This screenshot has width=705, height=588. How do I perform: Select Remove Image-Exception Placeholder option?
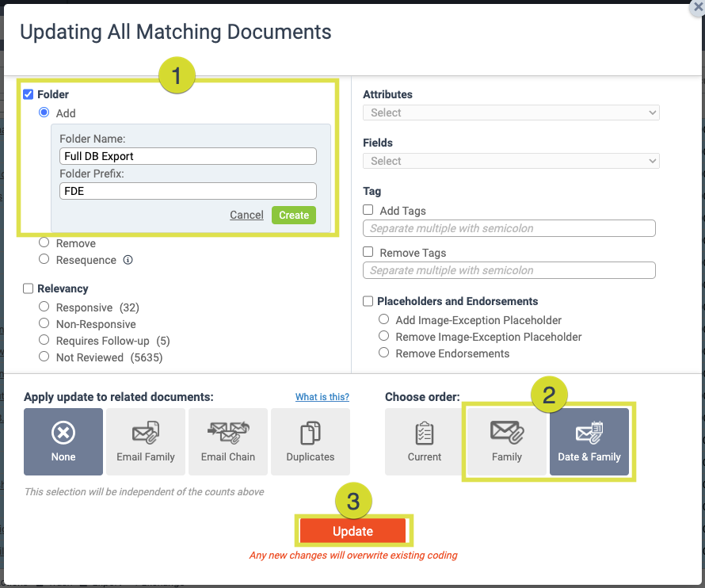pos(384,336)
